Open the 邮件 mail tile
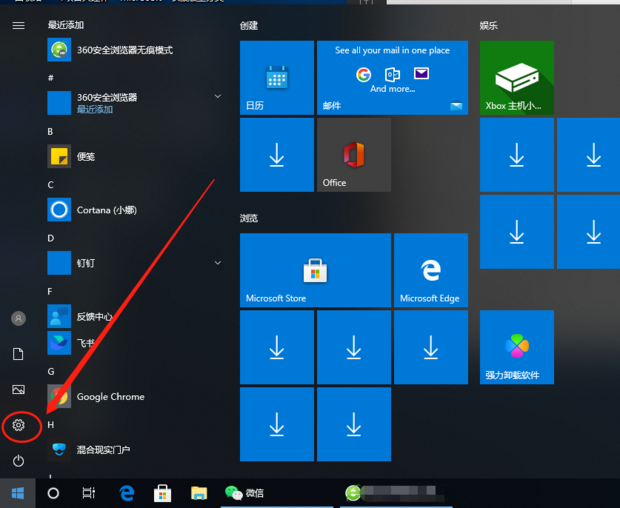The image size is (620, 508). [392, 77]
